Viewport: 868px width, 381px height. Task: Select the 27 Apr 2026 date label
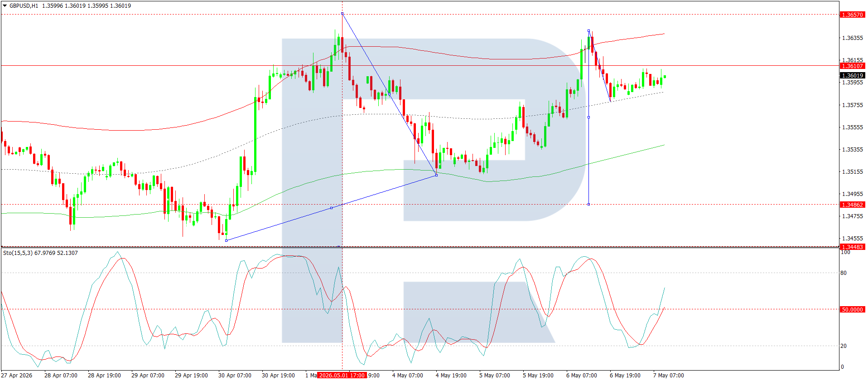17,376
